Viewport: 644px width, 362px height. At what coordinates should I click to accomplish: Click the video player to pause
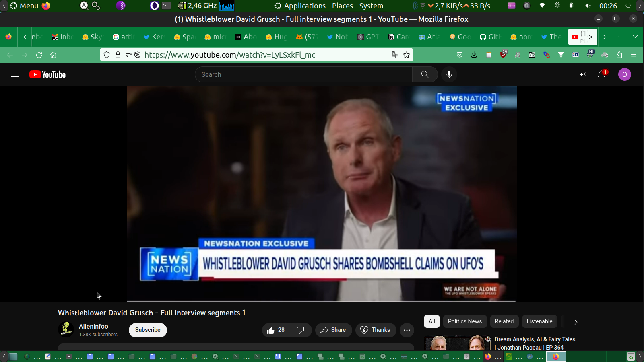pos(322,193)
